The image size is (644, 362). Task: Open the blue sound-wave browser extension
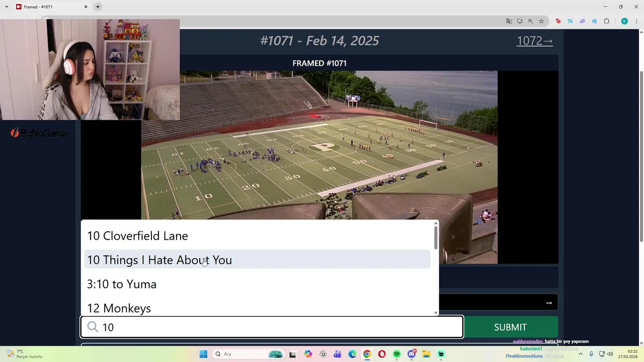point(594,21)
